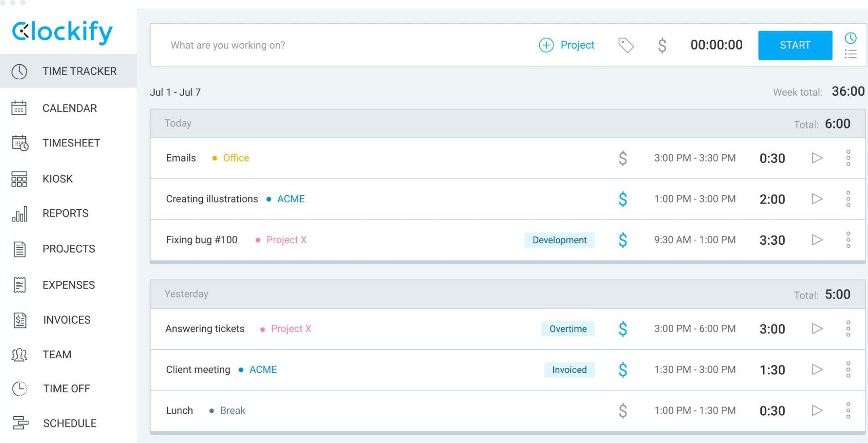Open more options menu for Emails entry
868x444 pixels.
[848, 158]
